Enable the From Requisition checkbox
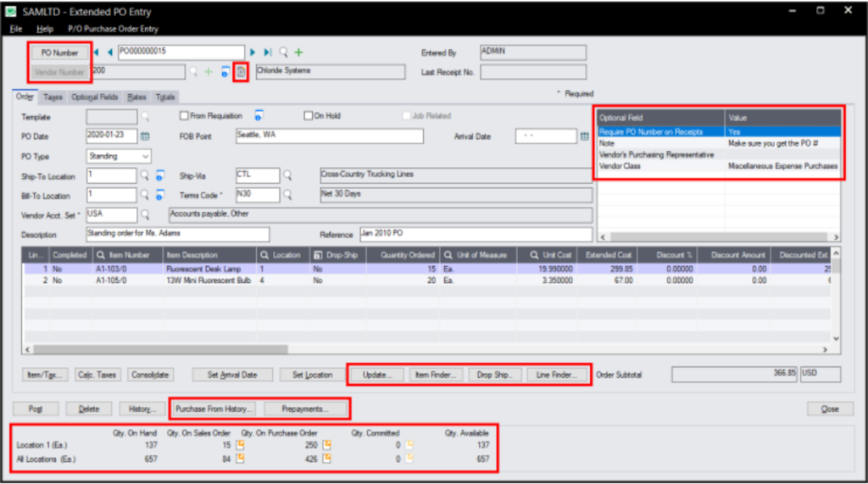868x484 pixels. click(184, 116)
